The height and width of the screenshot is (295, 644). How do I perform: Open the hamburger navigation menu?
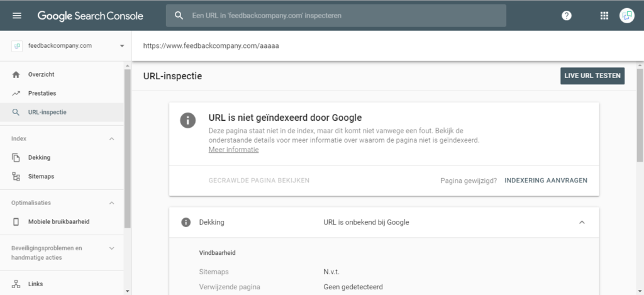pyautogui.click(x=17, y=16)
